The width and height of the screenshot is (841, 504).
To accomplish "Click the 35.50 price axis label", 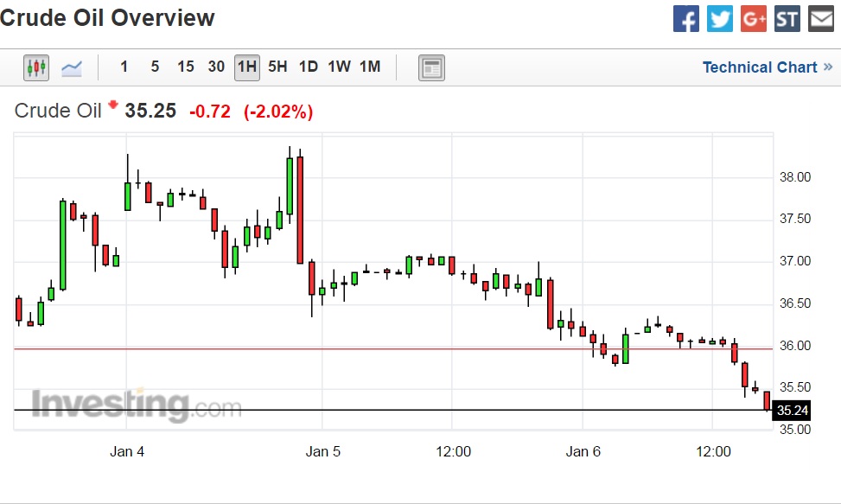I will pos(795,387).
